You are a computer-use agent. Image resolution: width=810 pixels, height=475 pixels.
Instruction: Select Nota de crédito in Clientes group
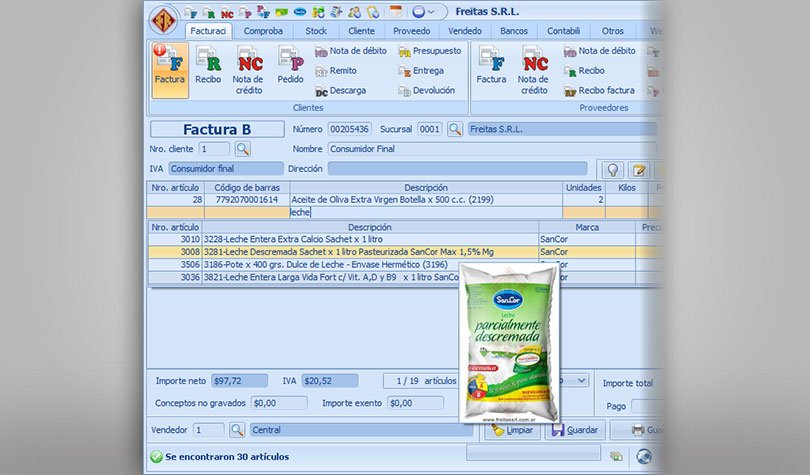click(x=248, y=71)
